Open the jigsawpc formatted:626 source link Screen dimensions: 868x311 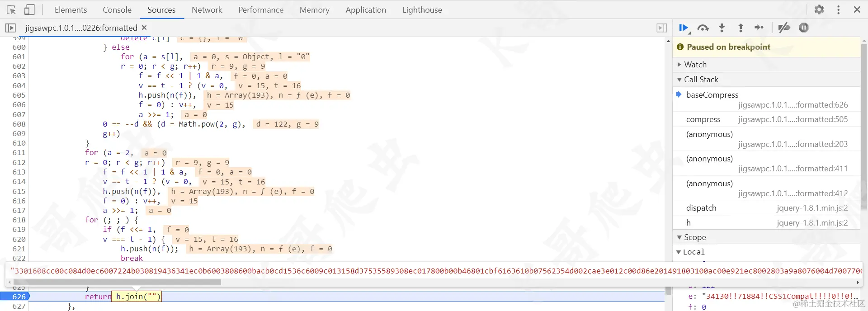[793, 105]
